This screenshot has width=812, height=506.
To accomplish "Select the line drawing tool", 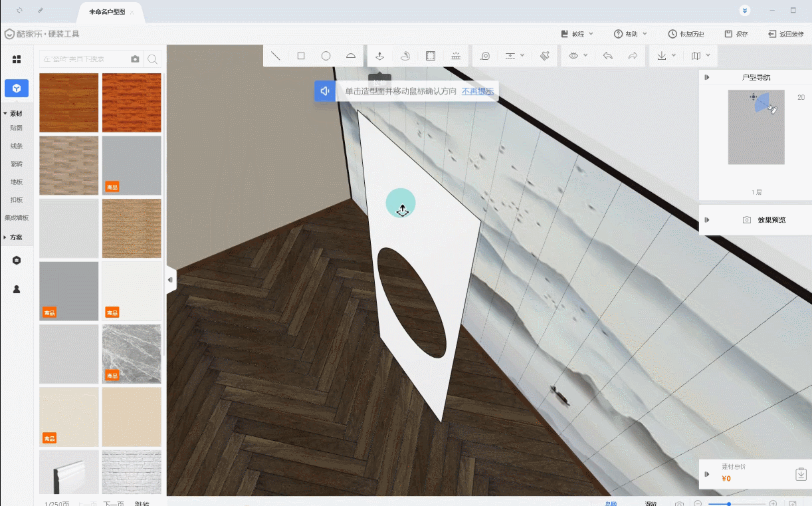I will point(276,56).
